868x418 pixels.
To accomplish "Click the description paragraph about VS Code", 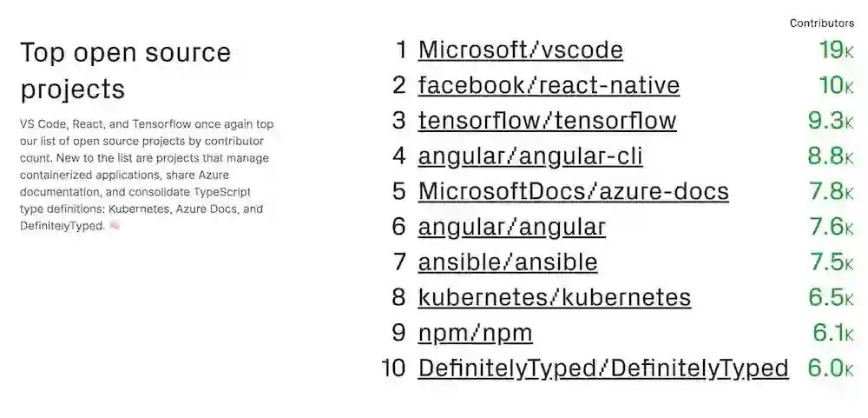I will click(147, 175).
